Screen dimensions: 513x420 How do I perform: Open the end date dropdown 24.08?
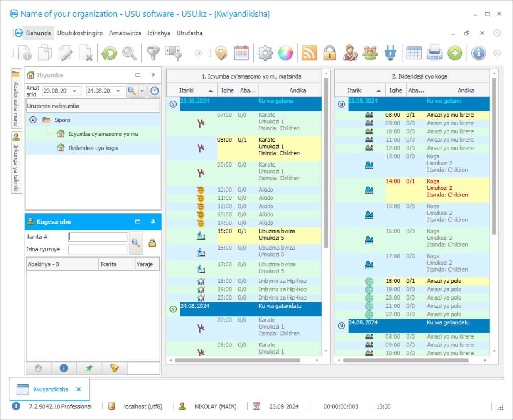pos(118,91)
